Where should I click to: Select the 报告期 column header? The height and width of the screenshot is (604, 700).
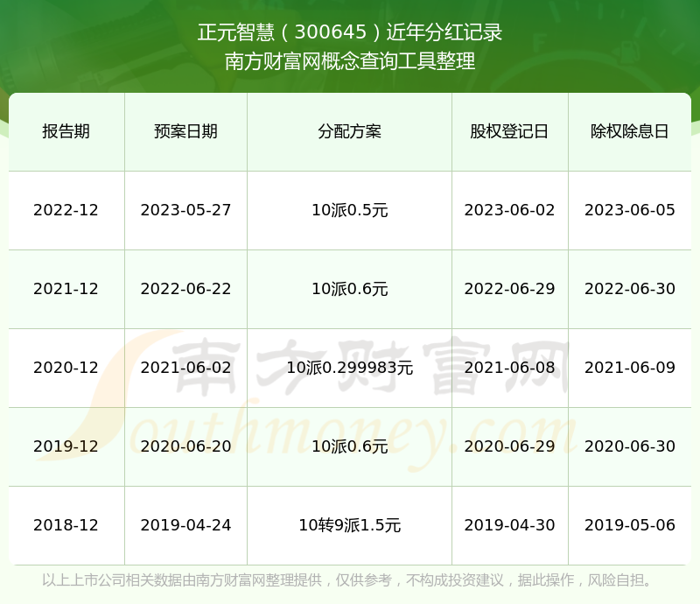click(66, 131)
